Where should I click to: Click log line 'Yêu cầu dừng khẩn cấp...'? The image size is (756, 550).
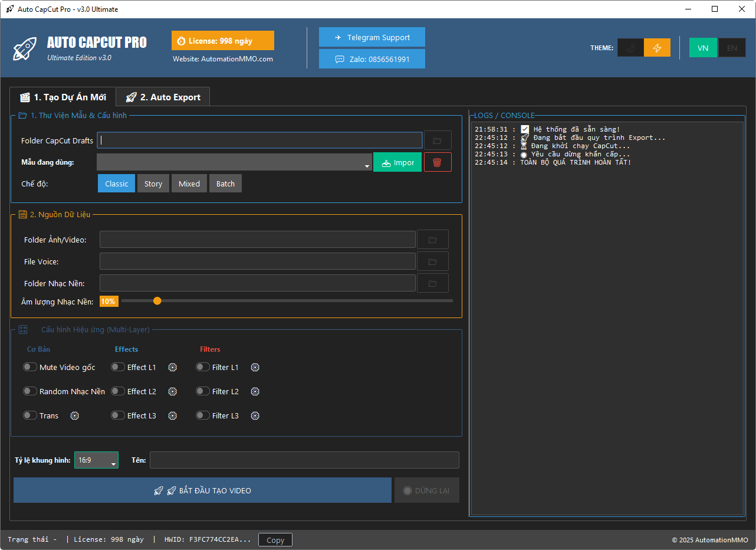580,154
